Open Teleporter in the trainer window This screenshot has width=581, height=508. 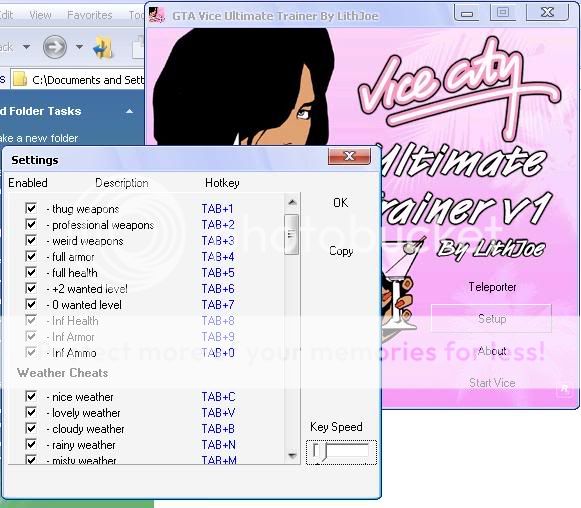(492, 287)
